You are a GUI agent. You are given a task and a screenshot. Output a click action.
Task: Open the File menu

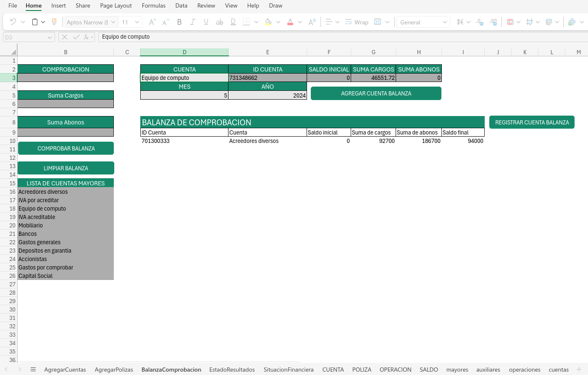[x=13, y=5]
